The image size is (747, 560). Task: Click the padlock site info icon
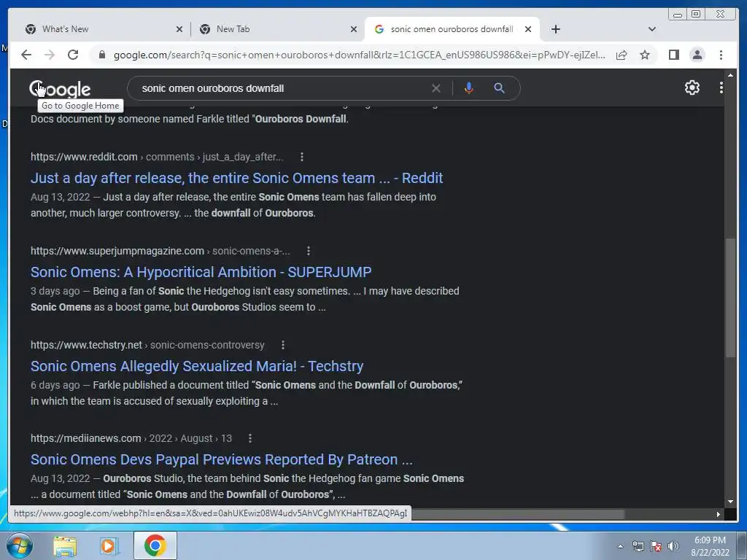coord(101,55)
